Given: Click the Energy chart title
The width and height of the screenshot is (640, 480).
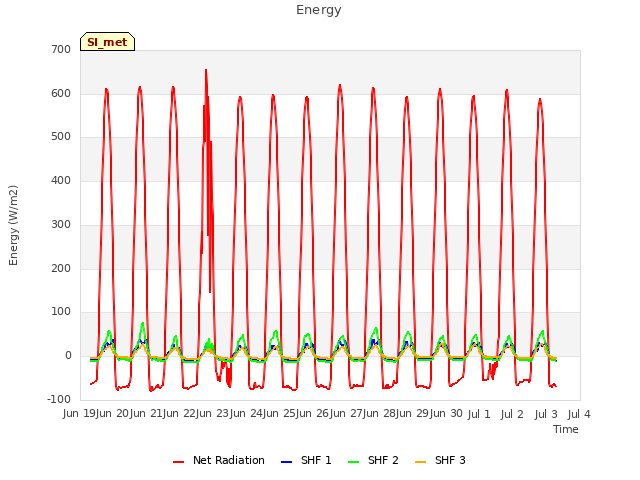Looking at the screenshot, I should (319, 10).
